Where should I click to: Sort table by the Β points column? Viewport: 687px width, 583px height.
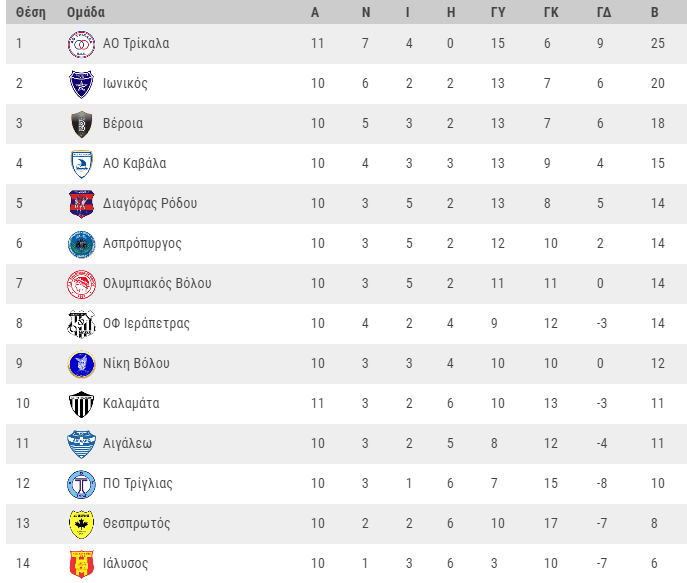pos(655,12)
